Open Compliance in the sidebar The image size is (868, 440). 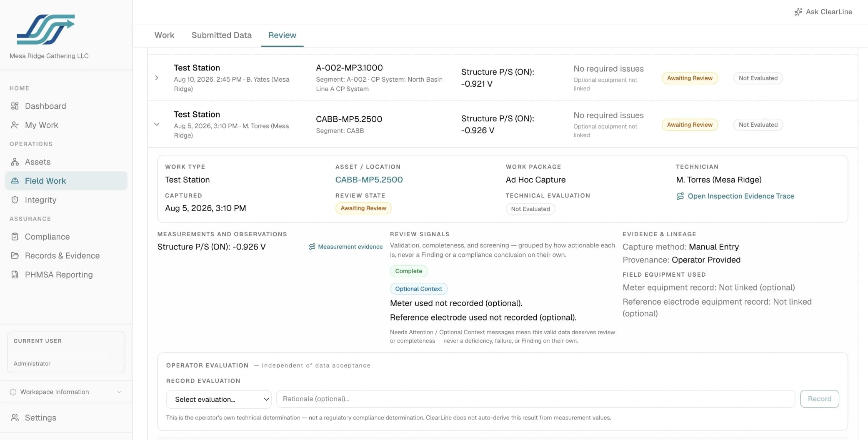[47, 237]
